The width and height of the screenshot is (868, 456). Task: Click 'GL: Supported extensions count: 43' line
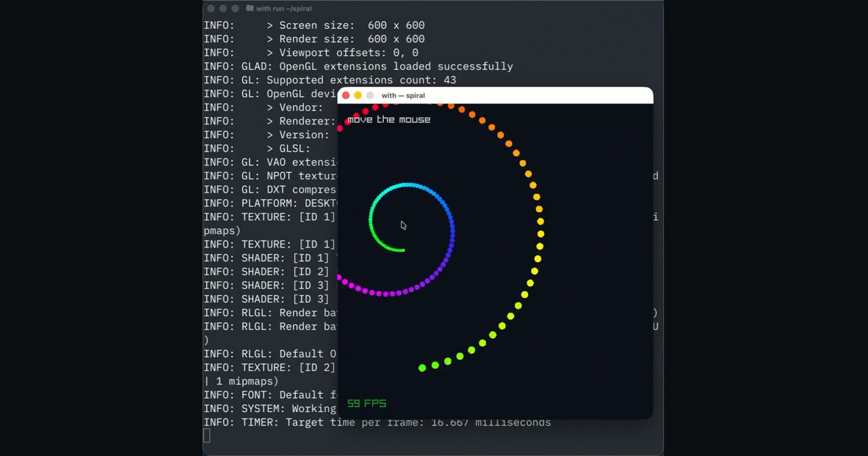[330, 80]
